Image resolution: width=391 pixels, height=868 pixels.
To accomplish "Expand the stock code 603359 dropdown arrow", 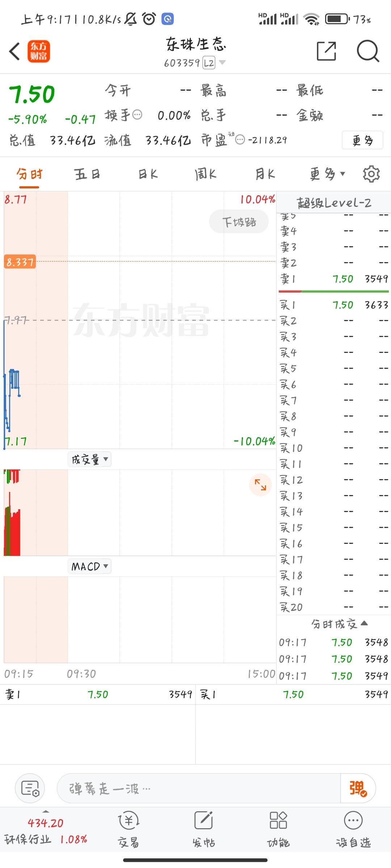I will (x=222, y=63).
